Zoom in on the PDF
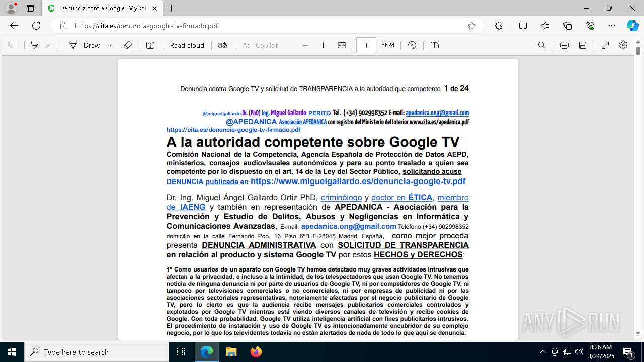This screenshot has height=362, width=644. coord(323,45)
